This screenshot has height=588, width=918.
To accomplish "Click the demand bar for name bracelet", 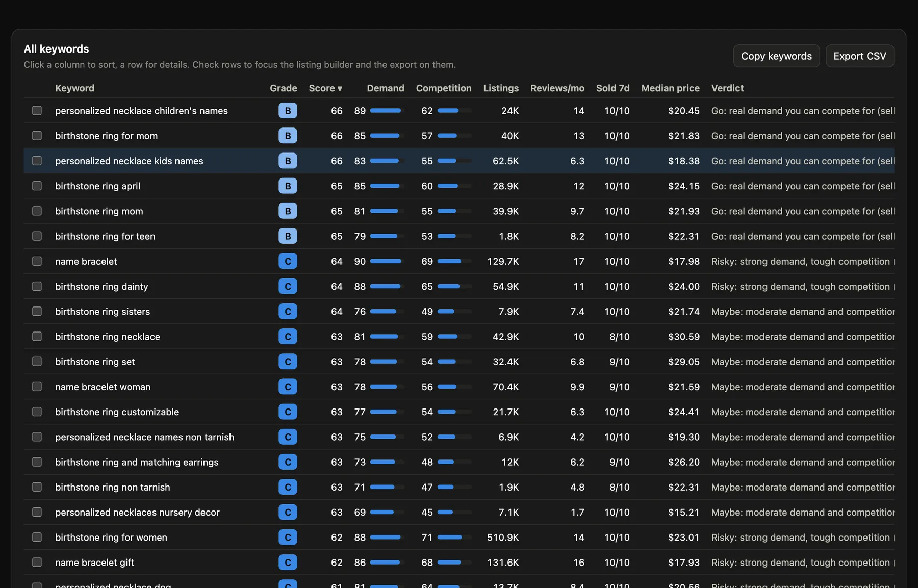I will [387, 261].
